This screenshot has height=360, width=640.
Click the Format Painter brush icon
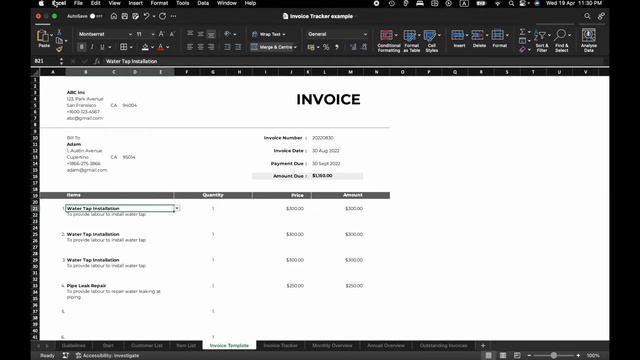tap(59, 49)
